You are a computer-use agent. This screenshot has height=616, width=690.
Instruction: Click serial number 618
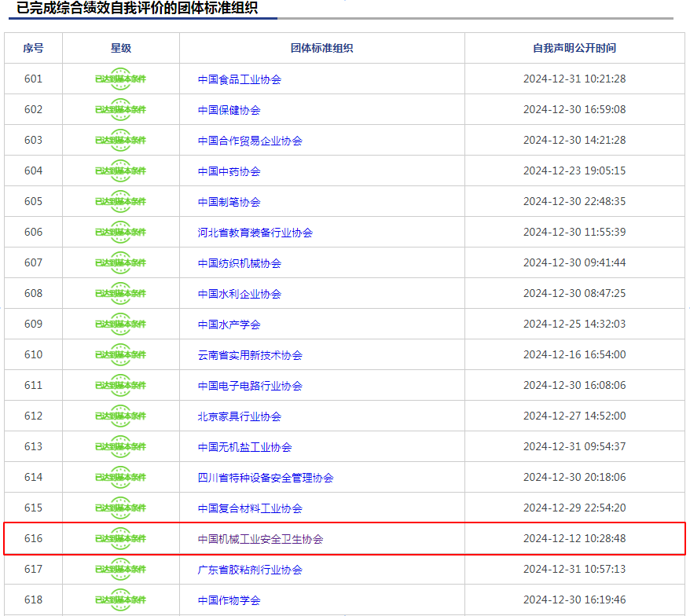point(34,599)
